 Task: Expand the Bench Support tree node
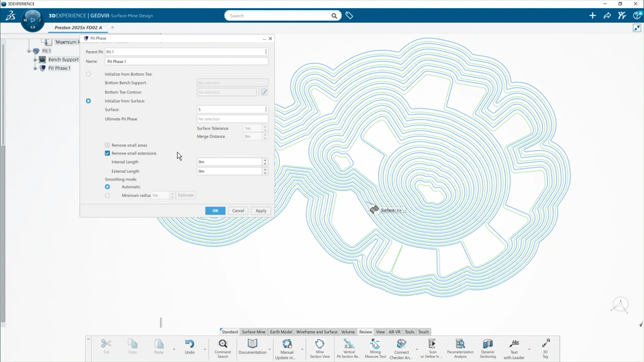[36, 60]
